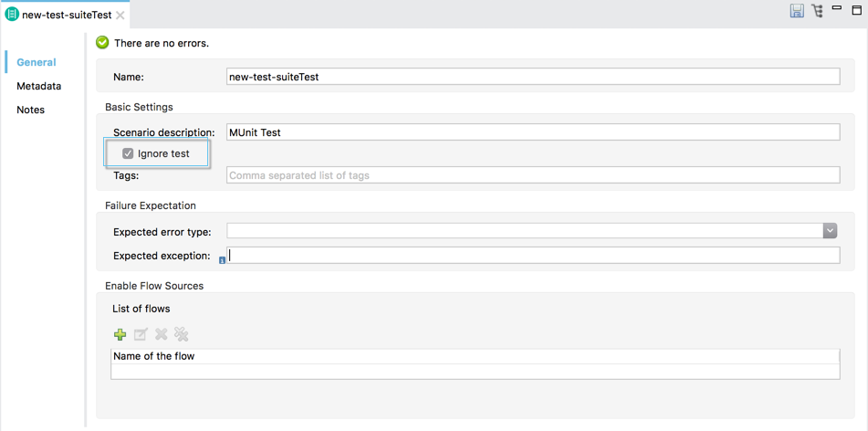Click the Expected exception text field
Viewport: 868px width, 431px height.
[532, 256]
